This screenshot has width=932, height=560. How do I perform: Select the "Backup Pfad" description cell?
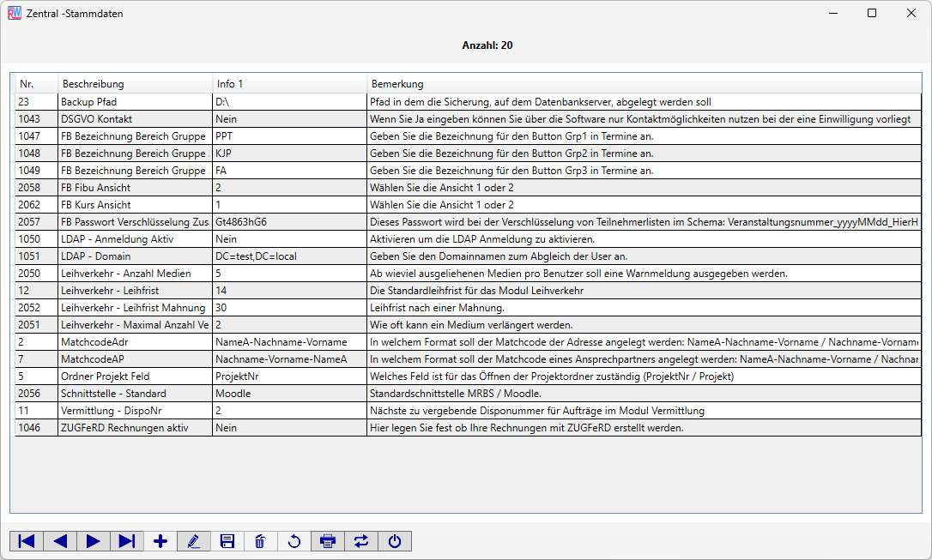(x=135, y=102)
